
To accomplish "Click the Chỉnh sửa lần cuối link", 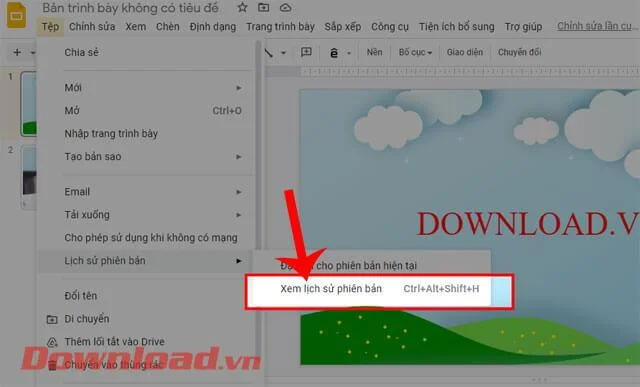I will tap(597, 26).
